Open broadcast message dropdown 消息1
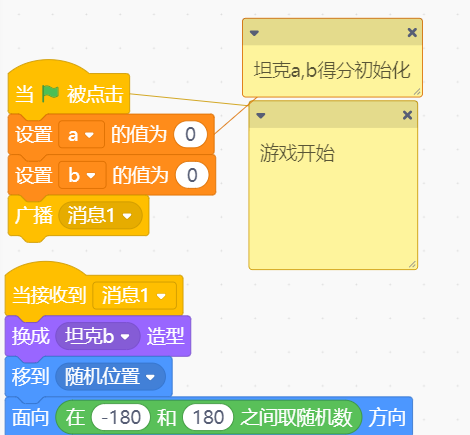Viewport: 470px width, 435px height. [x=100, y=215]
